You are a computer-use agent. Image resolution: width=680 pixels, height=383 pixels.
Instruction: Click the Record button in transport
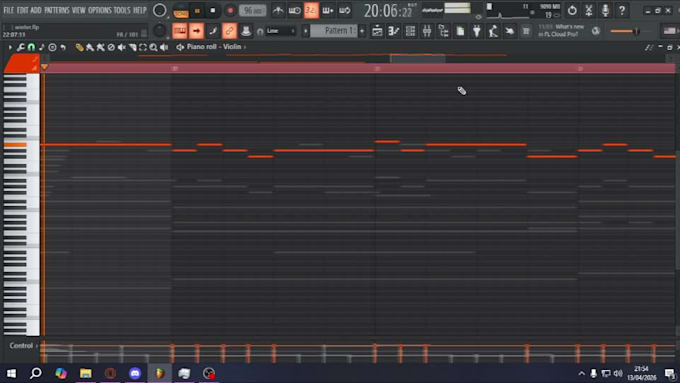[x=230, y=10]
